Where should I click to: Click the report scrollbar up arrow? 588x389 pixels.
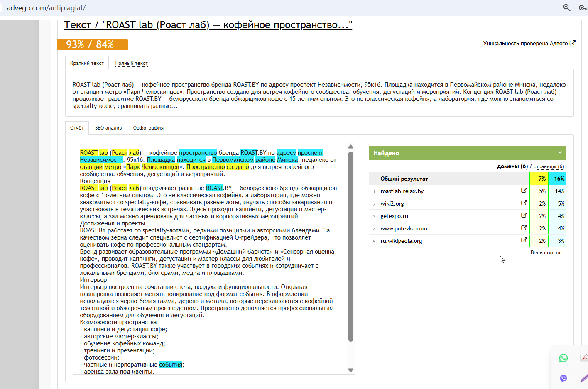350,147
